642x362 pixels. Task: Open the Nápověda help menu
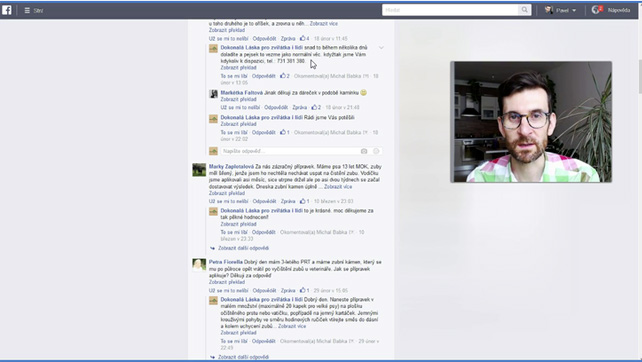(x=619, y=10)
